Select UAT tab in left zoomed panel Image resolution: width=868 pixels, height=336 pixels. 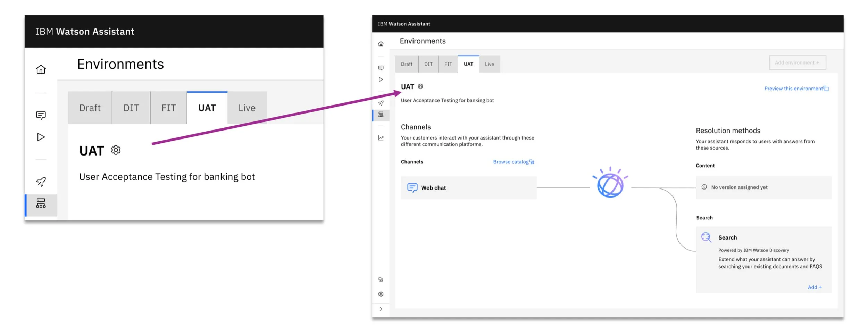(207, 108)
